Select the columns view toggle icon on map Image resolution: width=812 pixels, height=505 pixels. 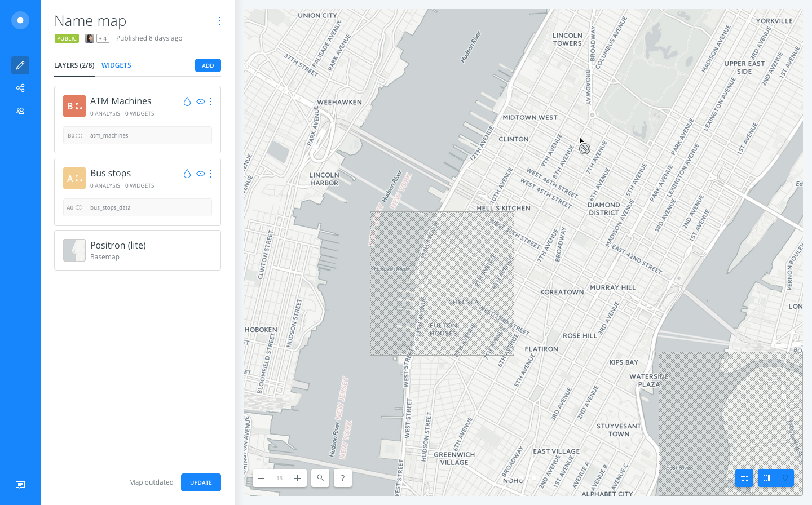coord(767,478)
